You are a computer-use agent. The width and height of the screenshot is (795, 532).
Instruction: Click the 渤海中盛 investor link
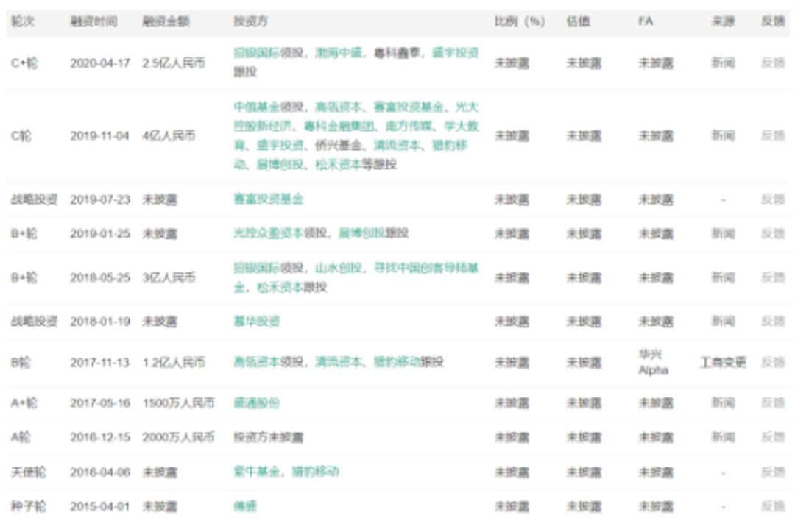(x=339, y=53)
